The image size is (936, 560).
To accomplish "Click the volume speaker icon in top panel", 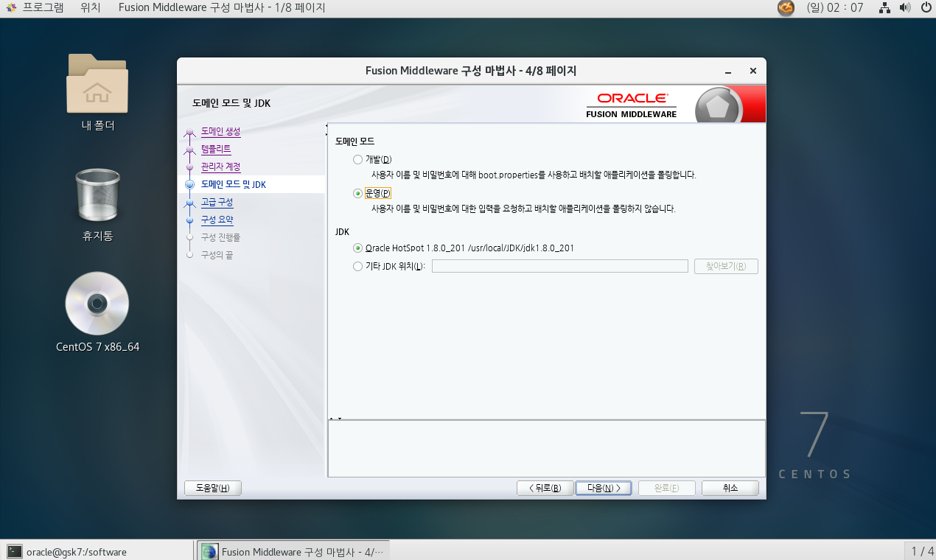I will [906, 8].
